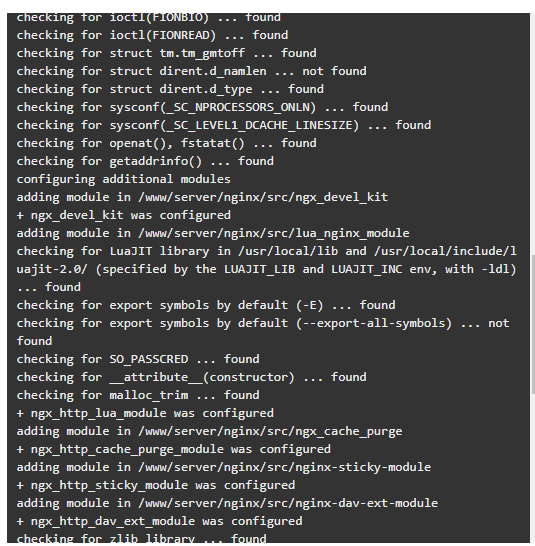Click the '_SC_LEVEL1_DCACHE_LINESIZE' check line
Screen dimensions: 535x546
tap(224, 125)
